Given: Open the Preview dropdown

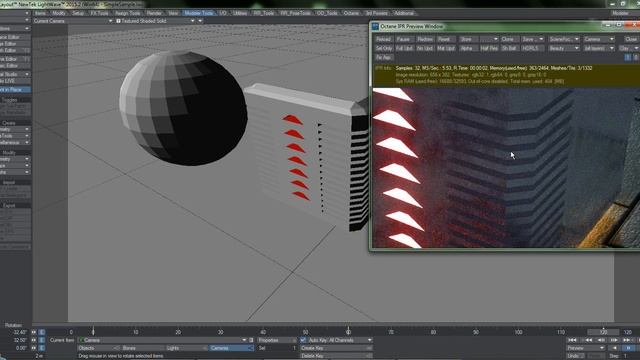Looking at the screenshot, I should pos(585,348).
